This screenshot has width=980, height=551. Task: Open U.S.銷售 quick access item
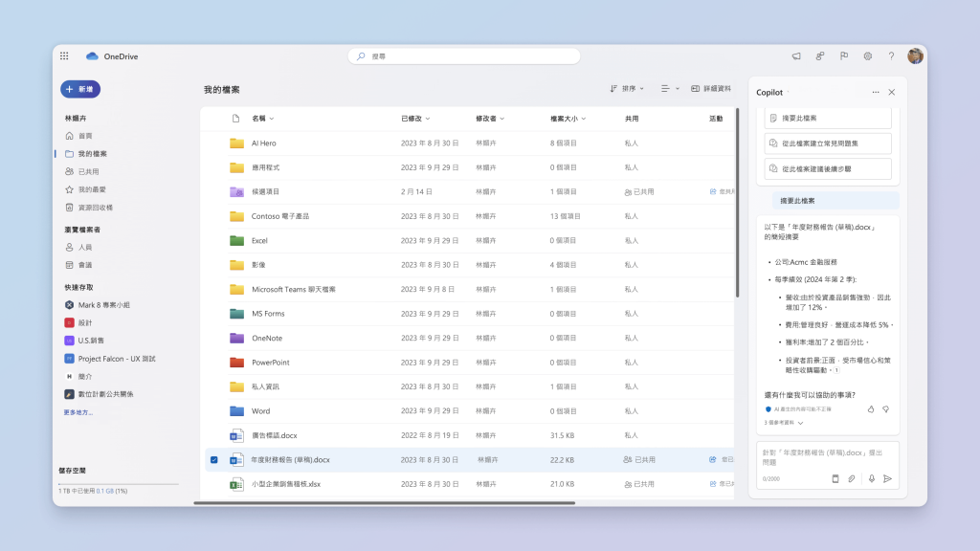coord(84,341)
